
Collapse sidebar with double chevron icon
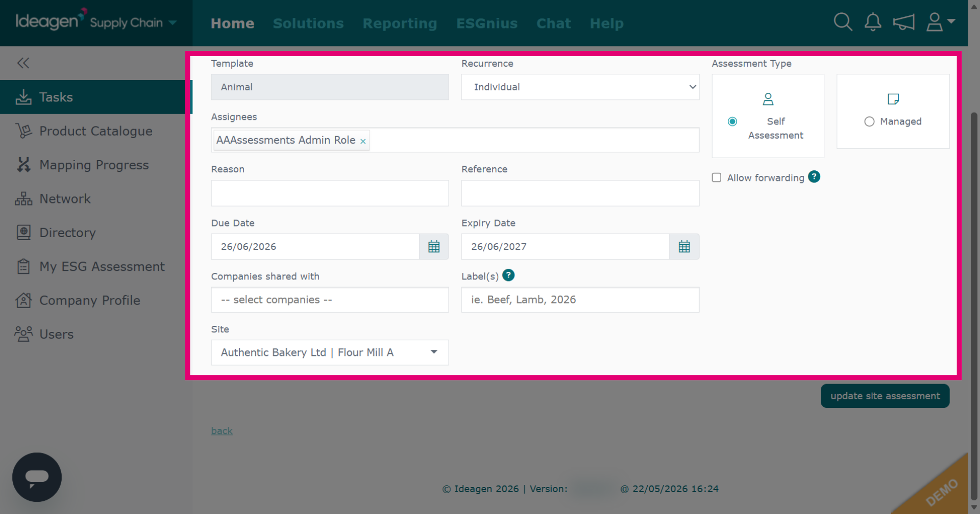[23, 63]
